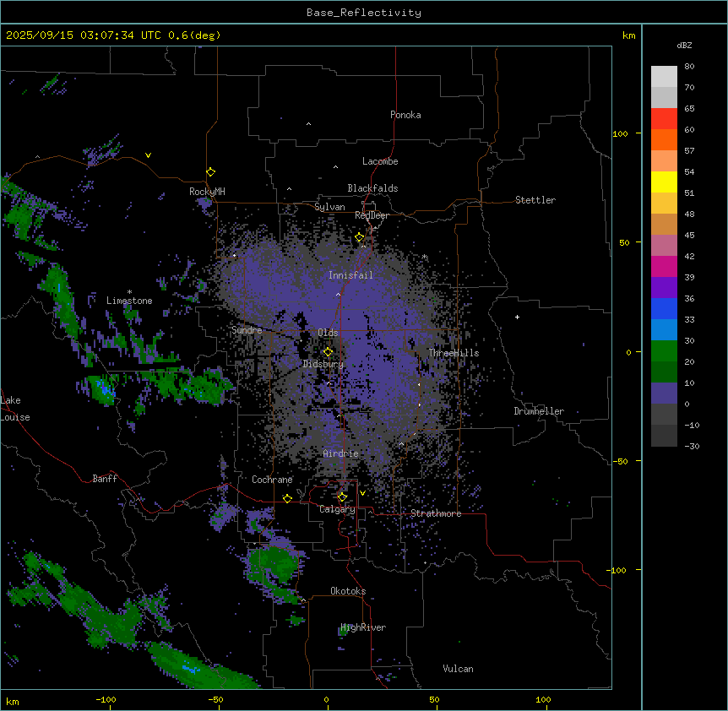The height and width of the screenshot is (711, 728).
Task: Select the Blackfalds label
Action: (x=372, y=188)
